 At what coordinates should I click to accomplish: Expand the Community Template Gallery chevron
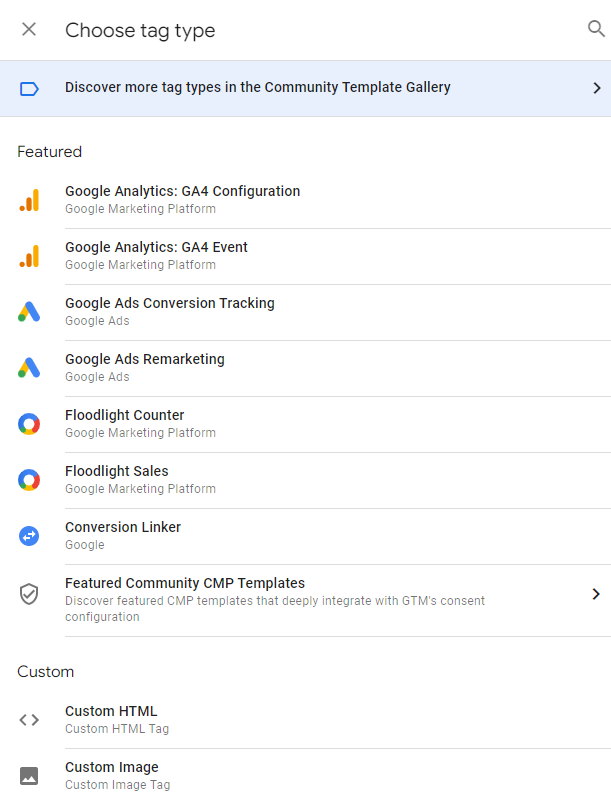point(597,88)
